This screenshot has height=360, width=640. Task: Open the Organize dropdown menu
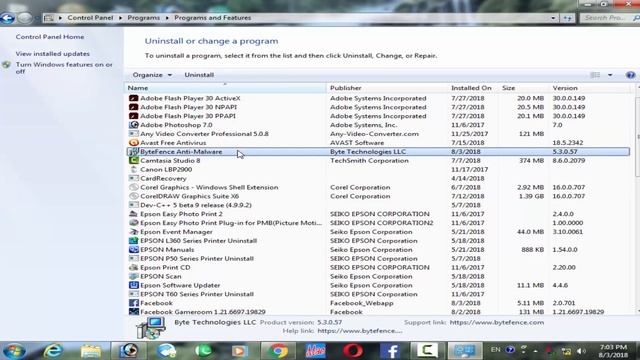(x=152, y=75)
